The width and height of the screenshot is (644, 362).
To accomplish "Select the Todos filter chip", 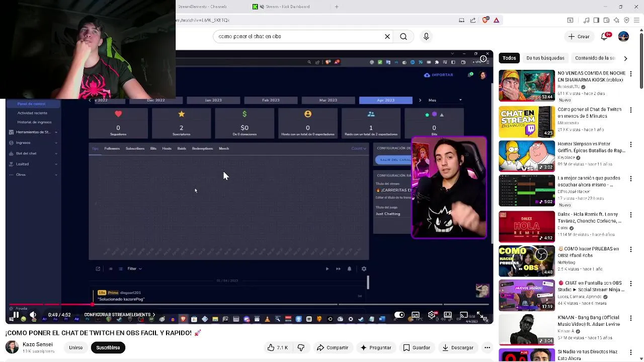I will 509,58.
